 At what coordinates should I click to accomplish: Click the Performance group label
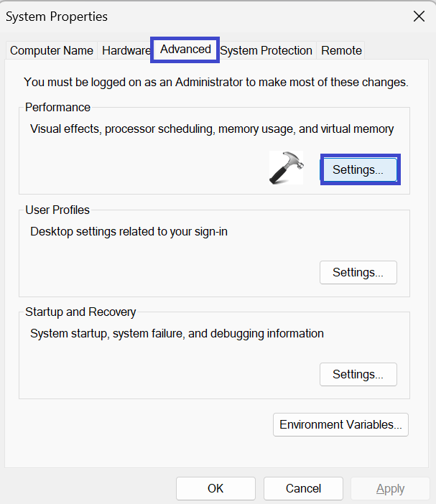tap(57, 107)
